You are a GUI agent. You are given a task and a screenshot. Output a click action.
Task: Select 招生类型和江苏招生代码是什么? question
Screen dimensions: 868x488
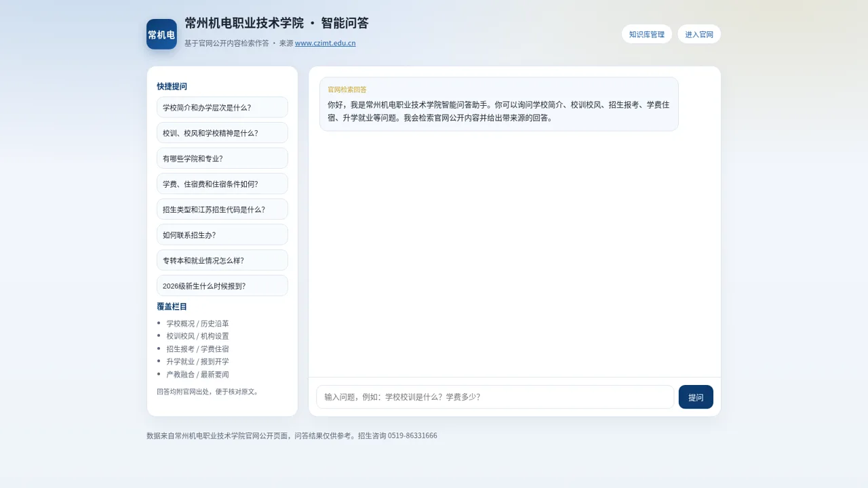222,209
